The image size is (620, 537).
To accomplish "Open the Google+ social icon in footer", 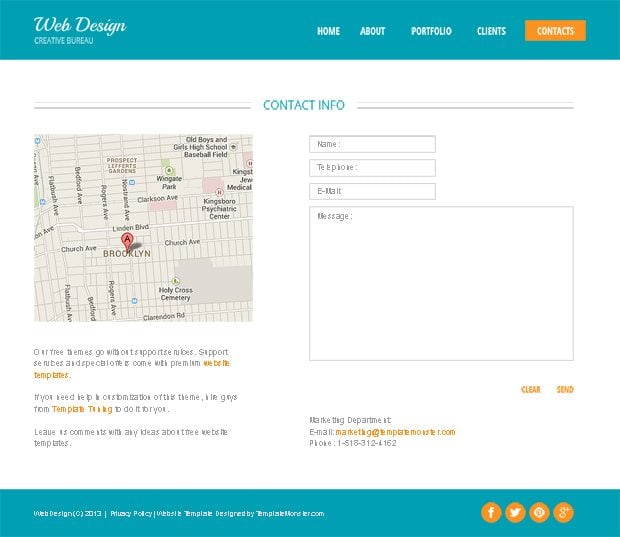I will pos(564,513).
